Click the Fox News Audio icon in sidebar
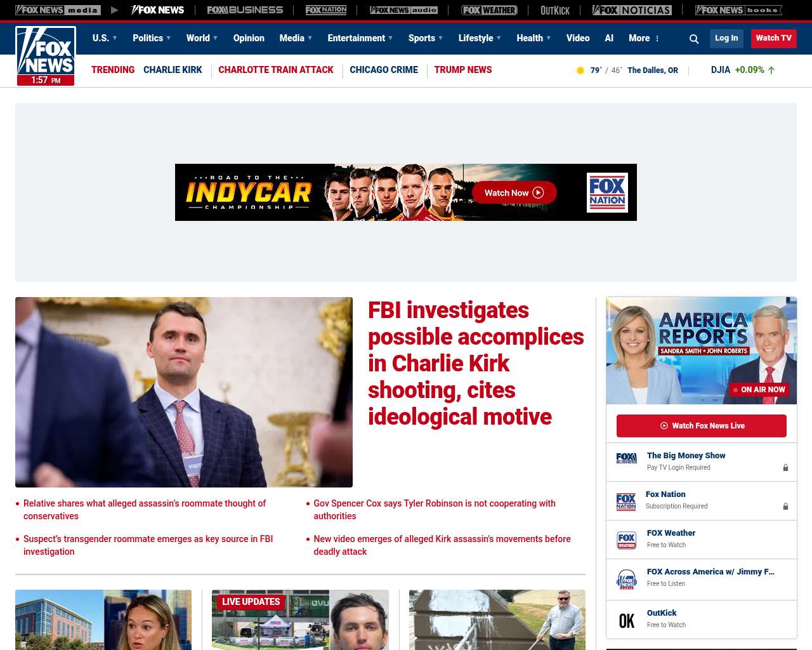The width and height of the screenshot is (812, 650). pyautogui.click(x=626, y=580)
